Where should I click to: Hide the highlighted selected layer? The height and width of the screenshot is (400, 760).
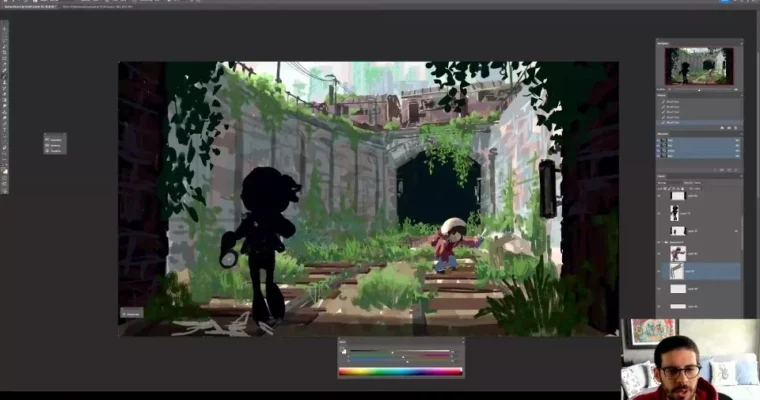point(659,272)
